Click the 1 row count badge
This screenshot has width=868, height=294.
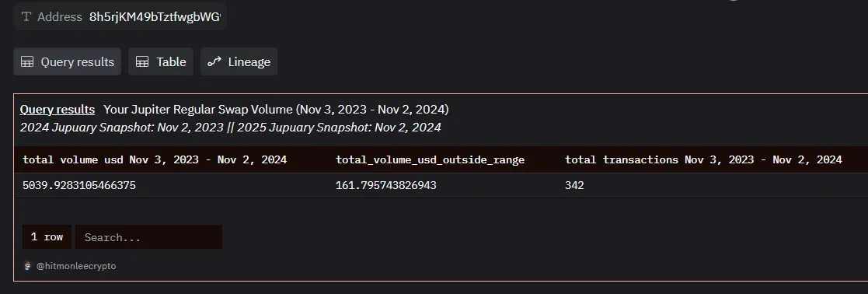[x=47, y=237]
